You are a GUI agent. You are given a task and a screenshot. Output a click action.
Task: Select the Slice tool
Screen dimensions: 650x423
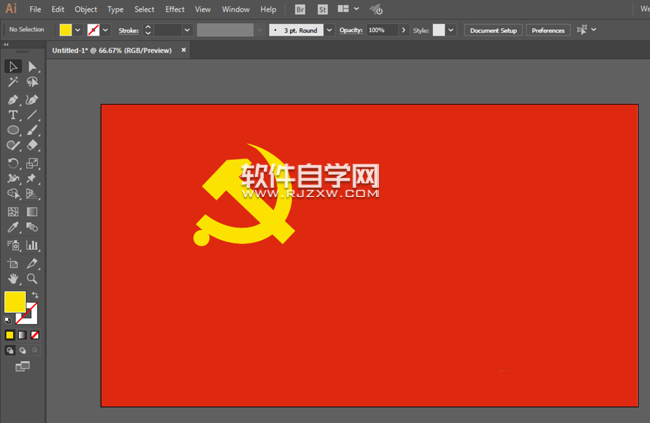(x=32, y=263)
